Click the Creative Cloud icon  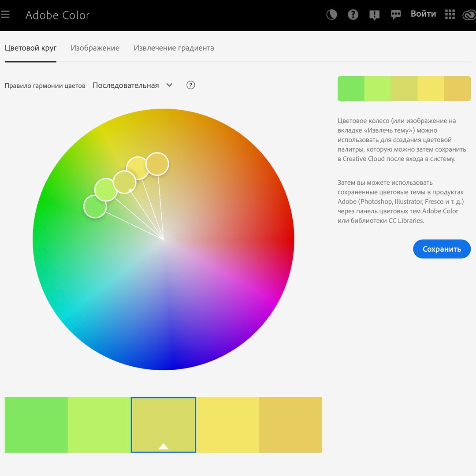click(x=469, y=15)
